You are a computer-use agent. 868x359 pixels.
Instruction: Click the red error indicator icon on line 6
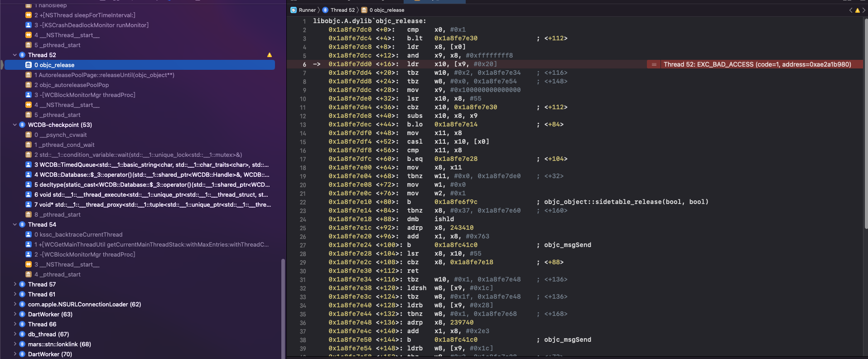654,64
